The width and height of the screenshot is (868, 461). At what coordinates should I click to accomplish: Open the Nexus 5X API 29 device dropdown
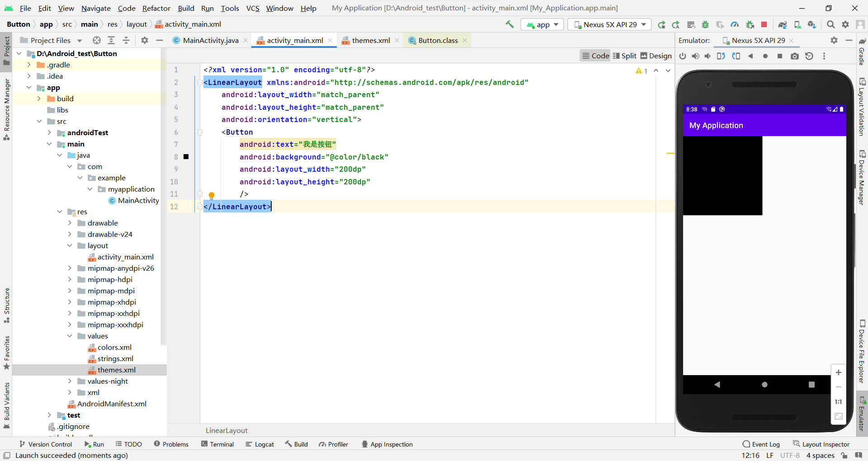point(609,24)
